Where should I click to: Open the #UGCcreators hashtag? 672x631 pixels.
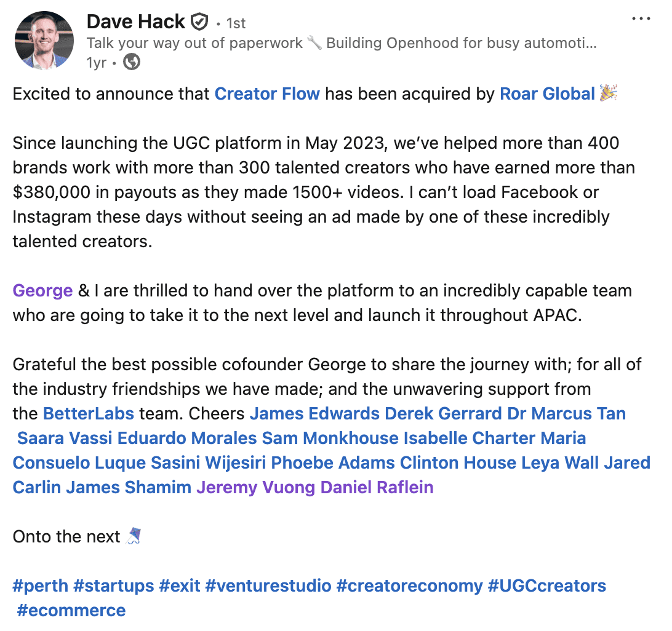pyautogui.click(x=547, y=586)
